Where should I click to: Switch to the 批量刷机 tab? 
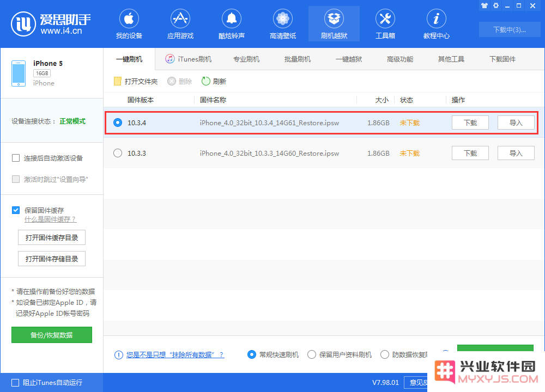(298, 59)
